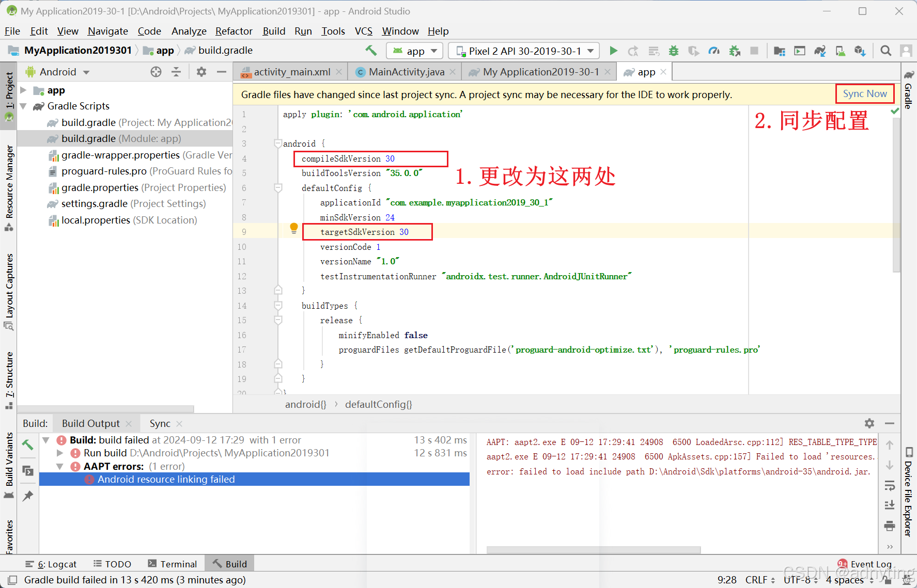Click the print icon in build output
Screen dimensions: 917x588
pyautogui.click(x=890, y=526)
